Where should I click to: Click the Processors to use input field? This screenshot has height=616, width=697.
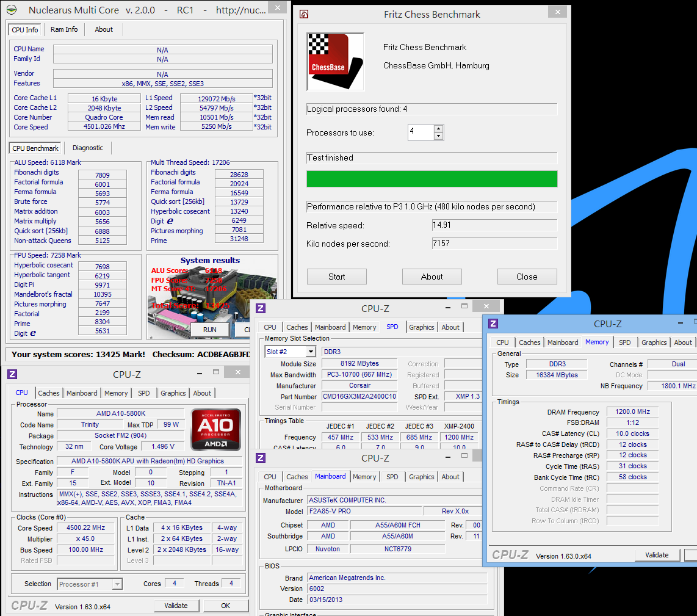pos(421,132)
